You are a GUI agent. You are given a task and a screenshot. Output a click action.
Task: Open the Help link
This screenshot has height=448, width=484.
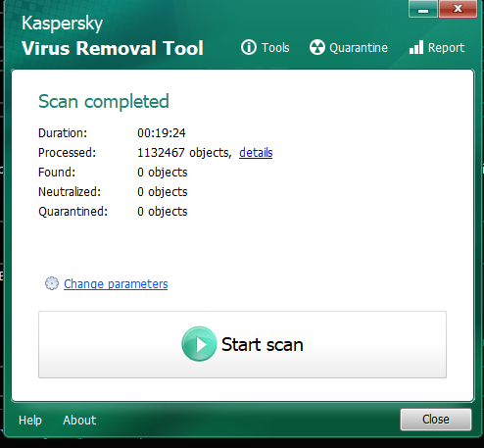pyautogui.click(x=30, y=421)
